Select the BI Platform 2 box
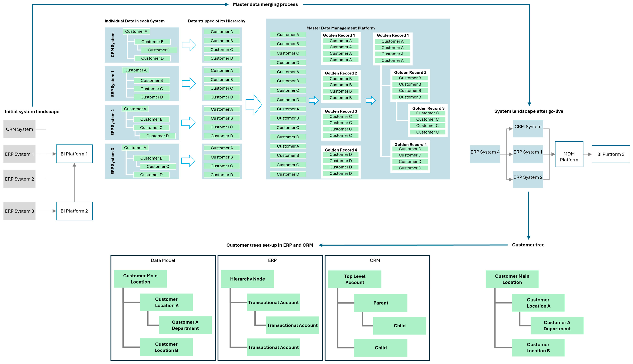Image resolution: width=633 pixels, height=364 pixels. point(74,211)
